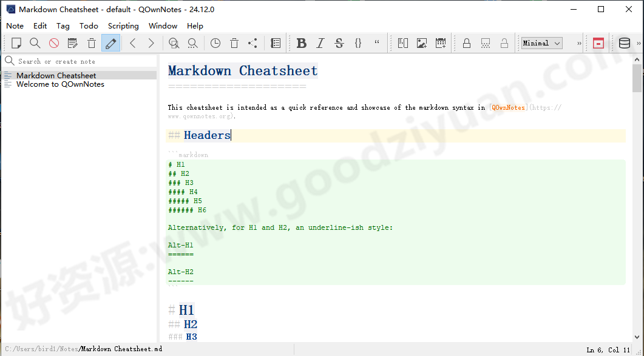Click the QOwnNotes link in the note text
This screenshot has height=356, width=644.
pyautogui.click(x=509, y=107)
